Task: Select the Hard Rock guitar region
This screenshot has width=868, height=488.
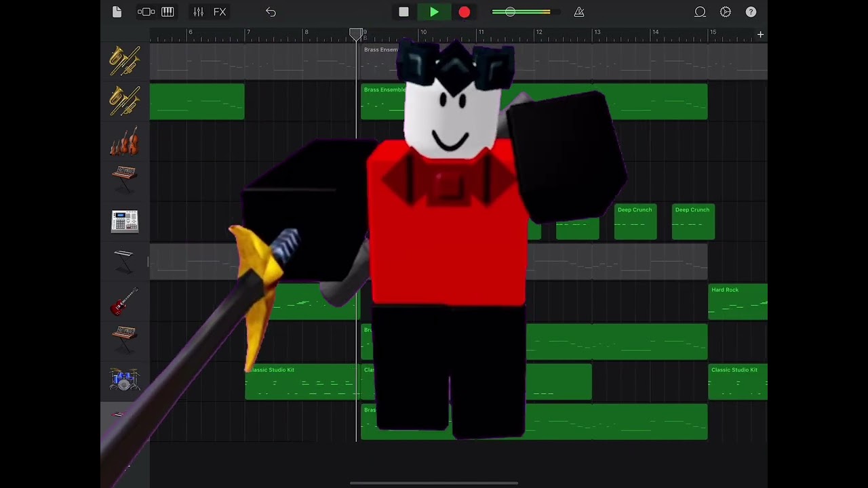Action: click(738, 302)
